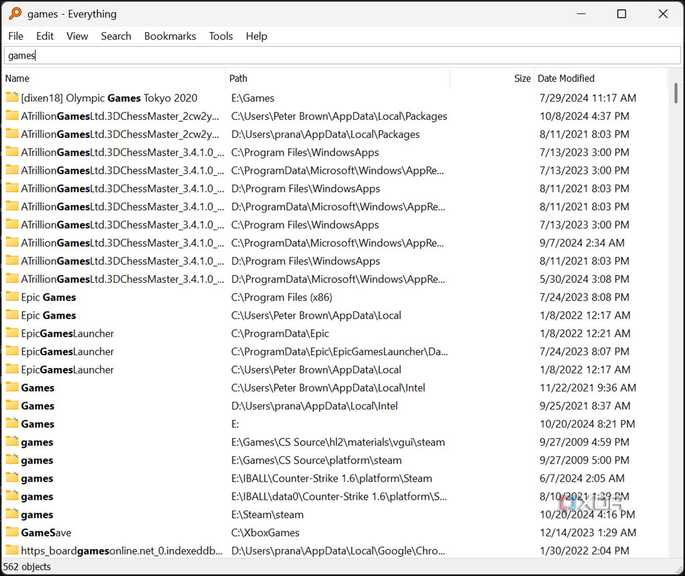The height and width of the screenshot is (576, 685).
Task: Open the Help menu
Action: 256,36
